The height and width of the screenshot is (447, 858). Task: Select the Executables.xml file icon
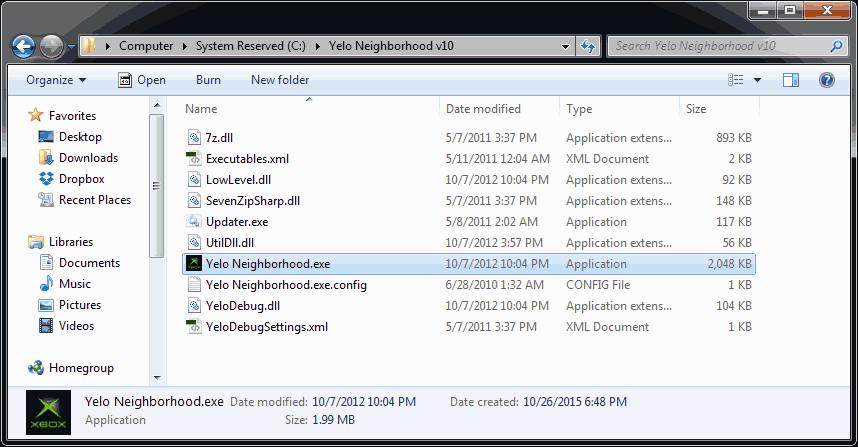(194, 159)
